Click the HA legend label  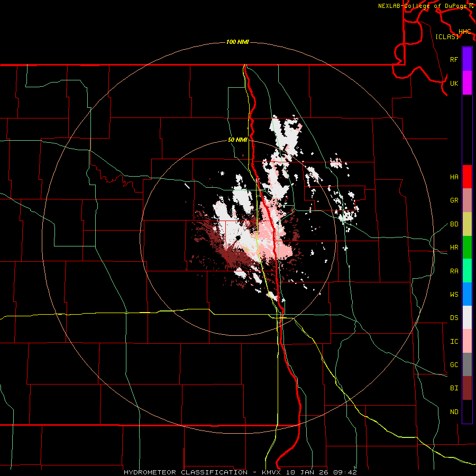454,177
